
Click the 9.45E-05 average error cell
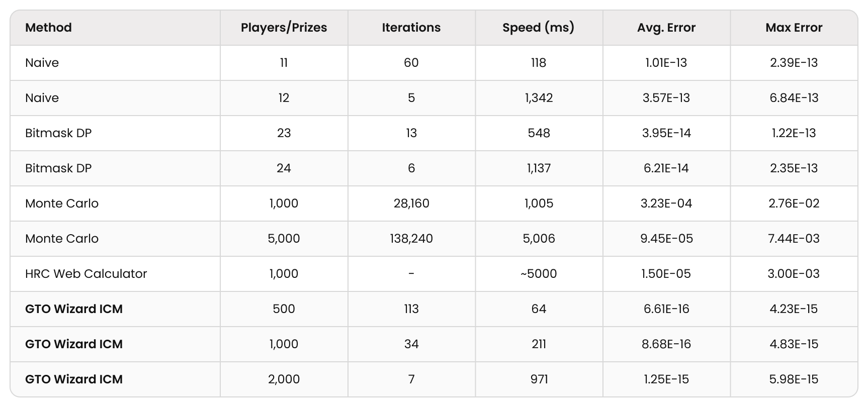666,239
